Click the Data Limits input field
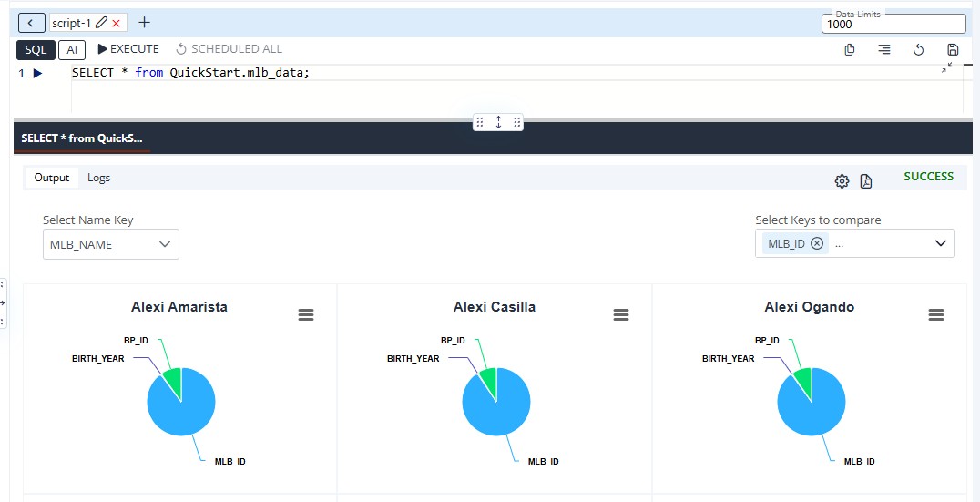The width and height of the screenshot is (980, 502). pyautogui.click(x=893, y=25)
